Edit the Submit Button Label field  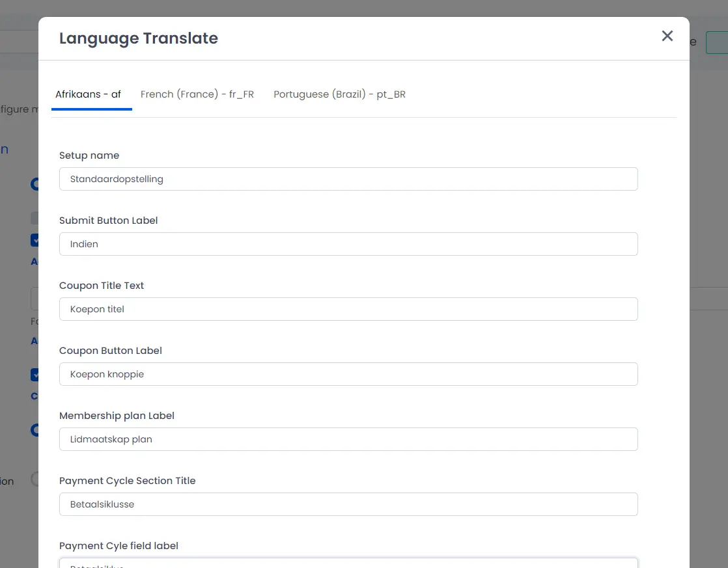(348, 244)
